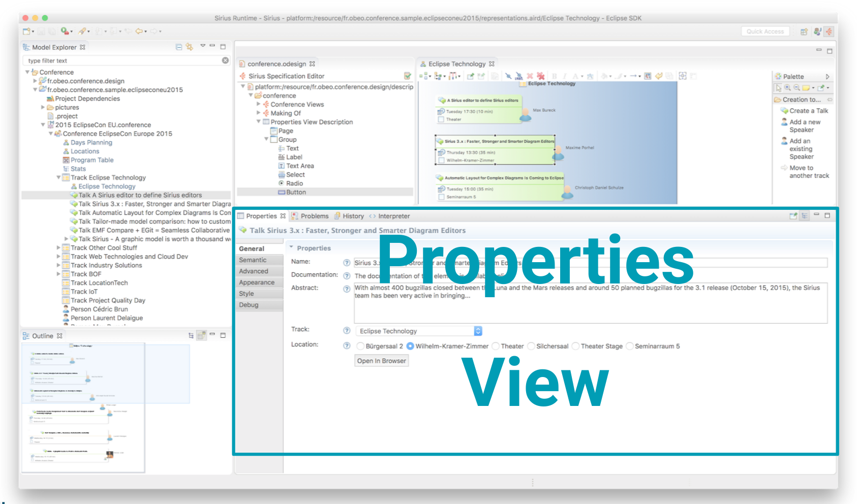Select the Wilhelm-Kramer-Zimmer location radio

410,346
